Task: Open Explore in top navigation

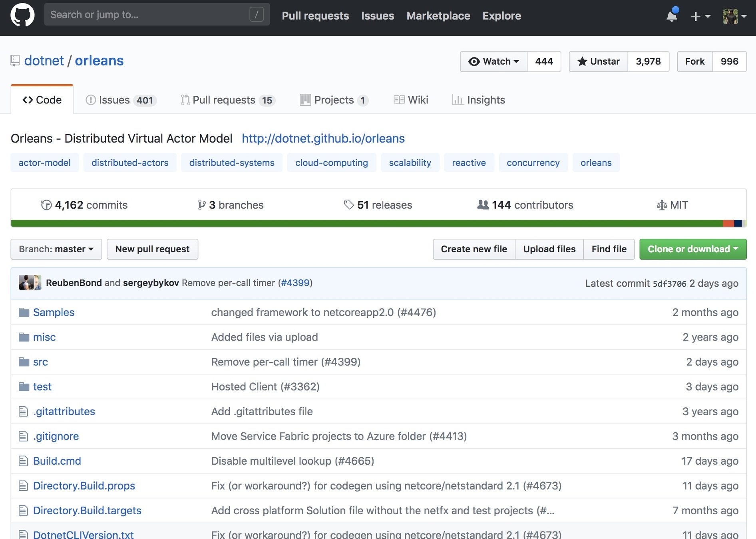Action: [501, 16]
